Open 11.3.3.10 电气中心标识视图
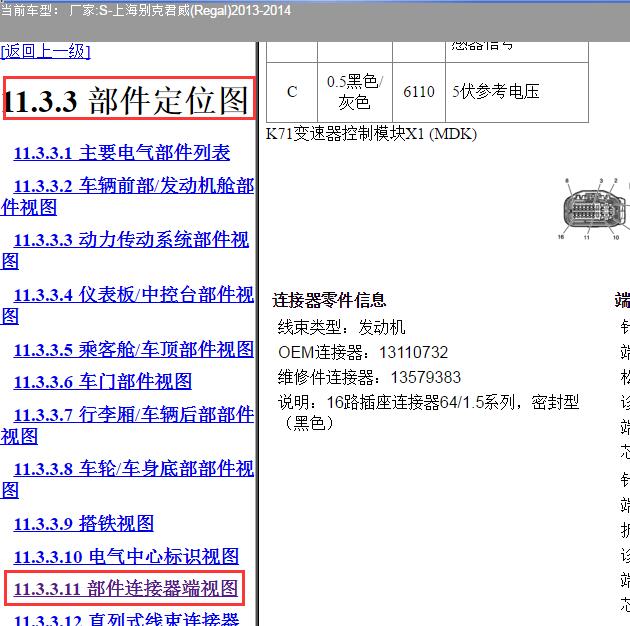Image resolution: width=630 pixels, height=626 pixels. click(x=127, y=557)
